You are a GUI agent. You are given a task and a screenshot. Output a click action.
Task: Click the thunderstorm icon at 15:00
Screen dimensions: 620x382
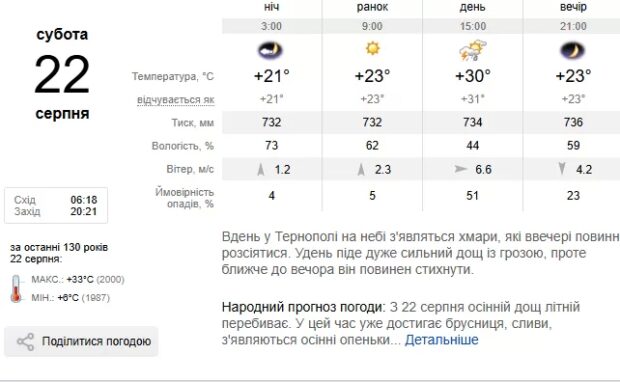tap(473, 50)
